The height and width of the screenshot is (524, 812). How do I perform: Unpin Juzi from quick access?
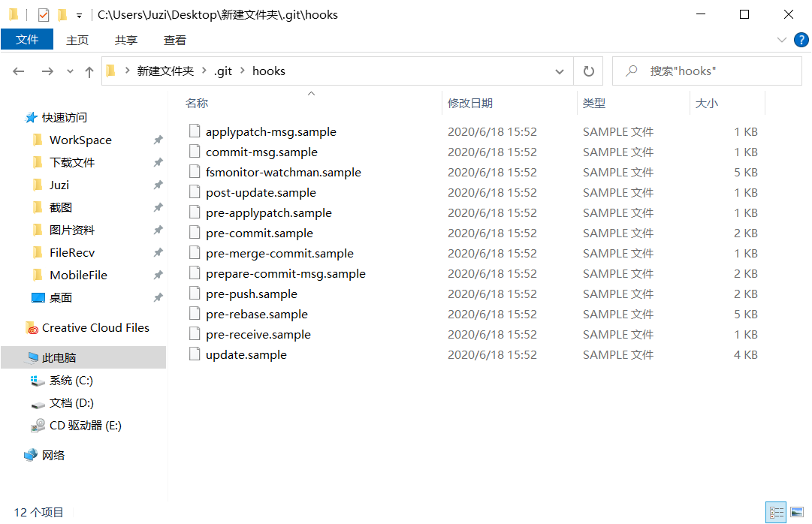(x=158, y=185)
